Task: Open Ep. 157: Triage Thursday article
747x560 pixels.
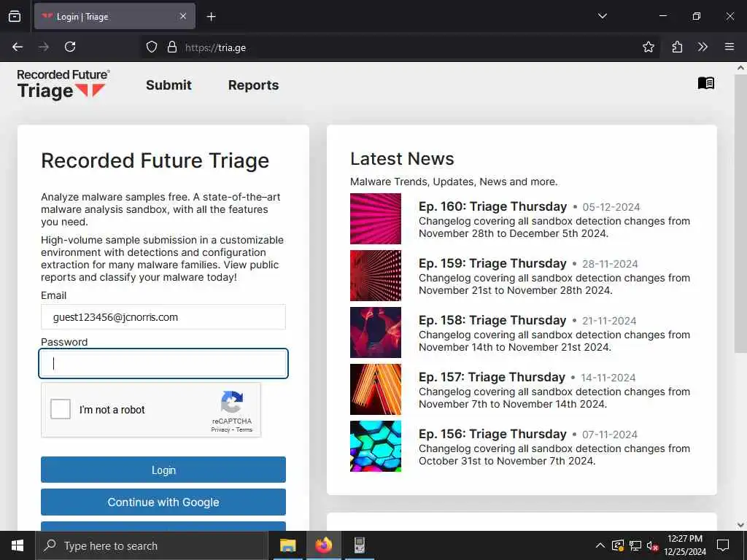Action: tap(492, 377)
